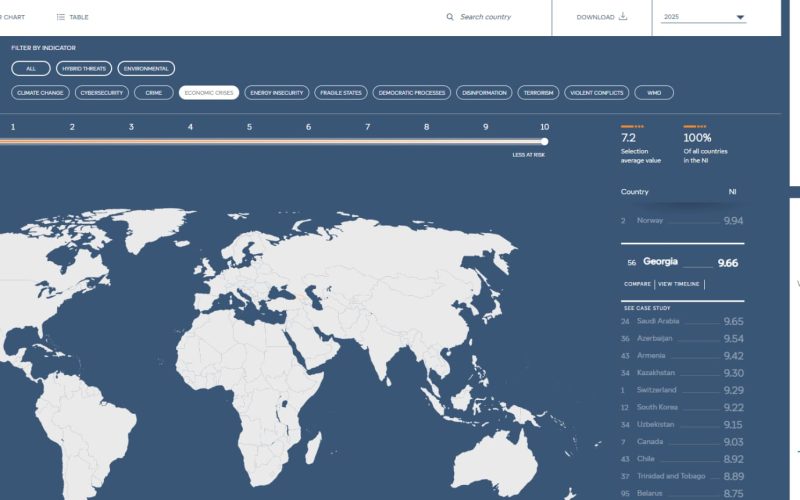
Task: Open the Table view list icon
Action: (x=61, y=17)
